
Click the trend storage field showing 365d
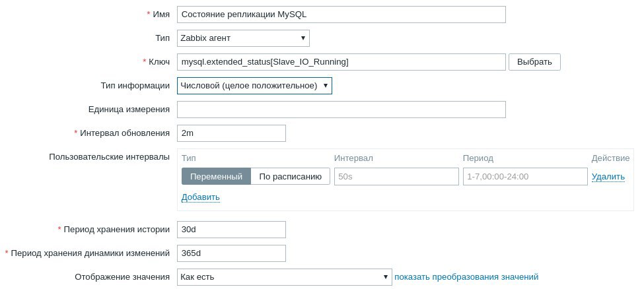click(231, 253)
